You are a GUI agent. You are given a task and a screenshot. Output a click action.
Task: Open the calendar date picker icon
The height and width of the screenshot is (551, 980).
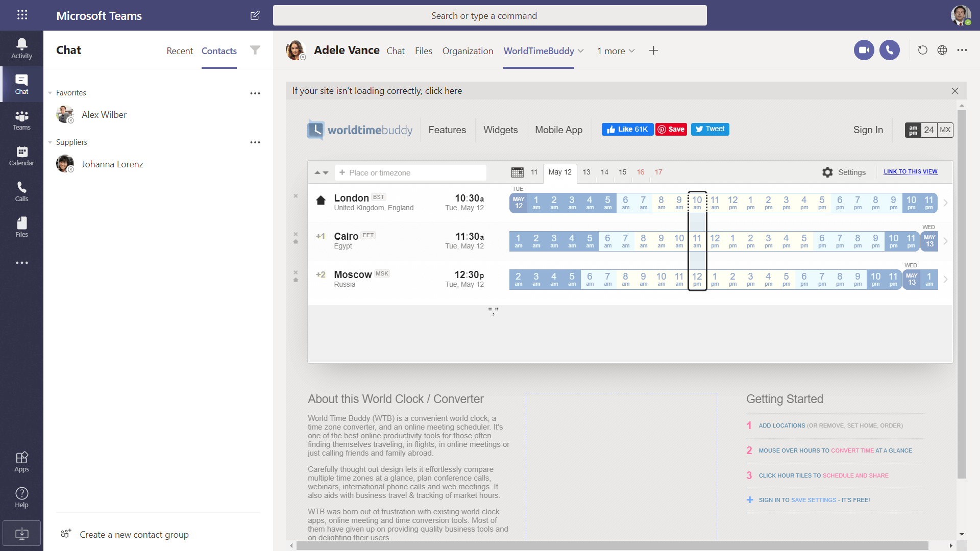[x=518, y=172]
